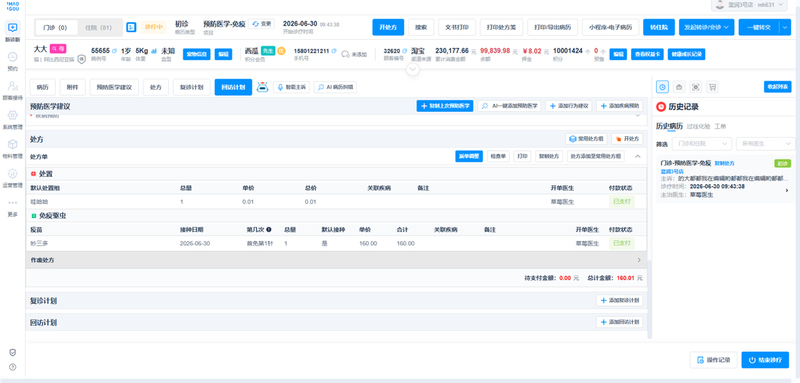Click 添加回访计划 button
Image resolution: width=800 pixels, height=383 pixels.
pos(619,322)
